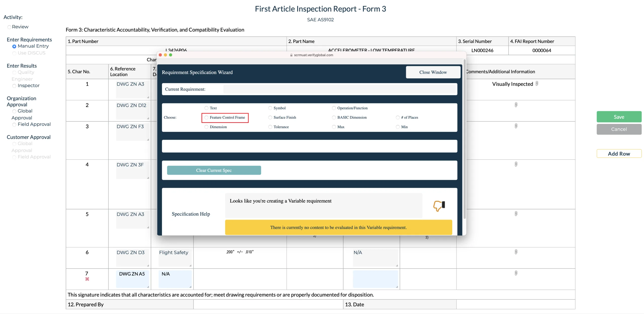Select Field Approval under Organization Approval

point(14,125)
